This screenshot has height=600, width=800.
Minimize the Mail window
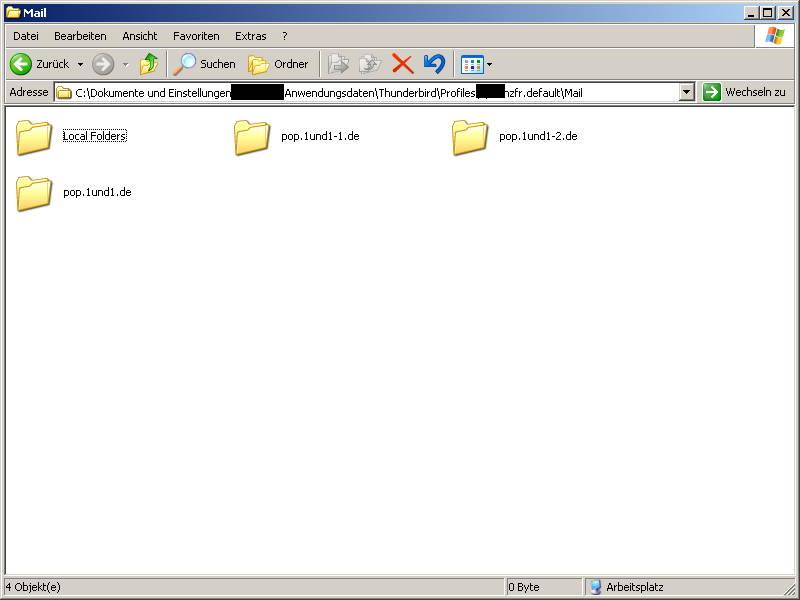(751, 13)
